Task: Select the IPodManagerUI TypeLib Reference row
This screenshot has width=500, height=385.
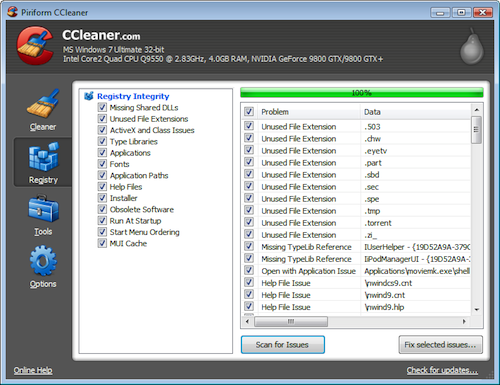Action: [x=356, y=259]
